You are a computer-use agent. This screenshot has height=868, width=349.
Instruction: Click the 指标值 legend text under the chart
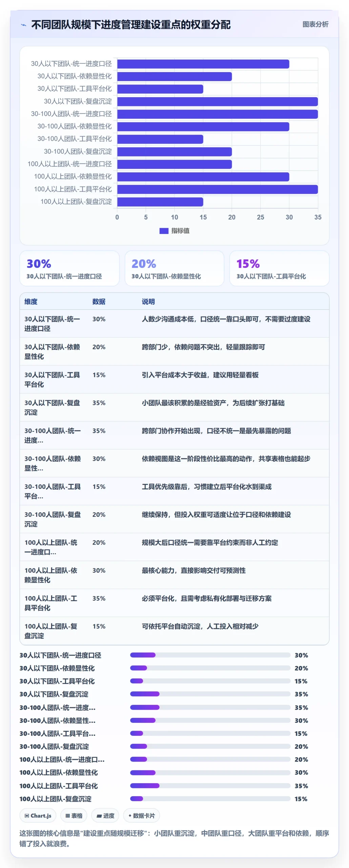[180, 231]
